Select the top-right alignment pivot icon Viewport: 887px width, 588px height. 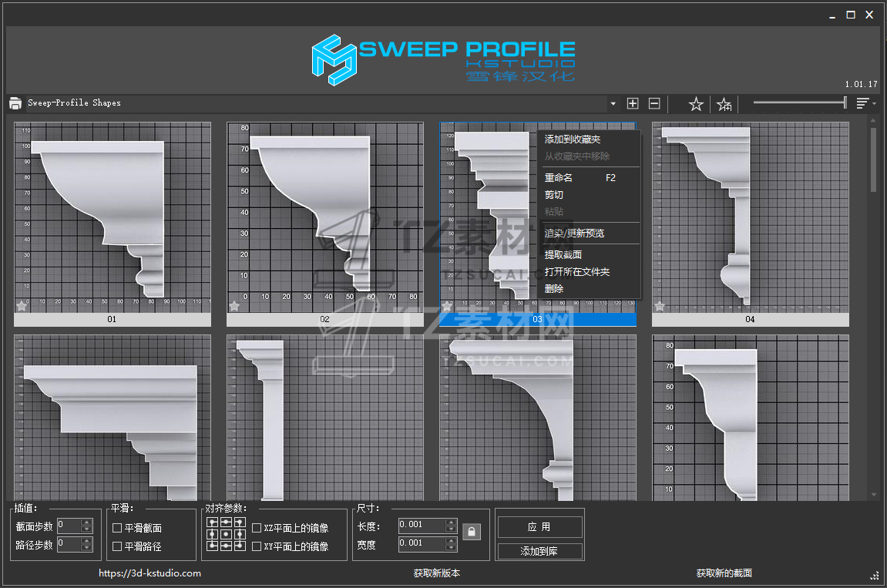pyautogui.click(x=240, y=522)
